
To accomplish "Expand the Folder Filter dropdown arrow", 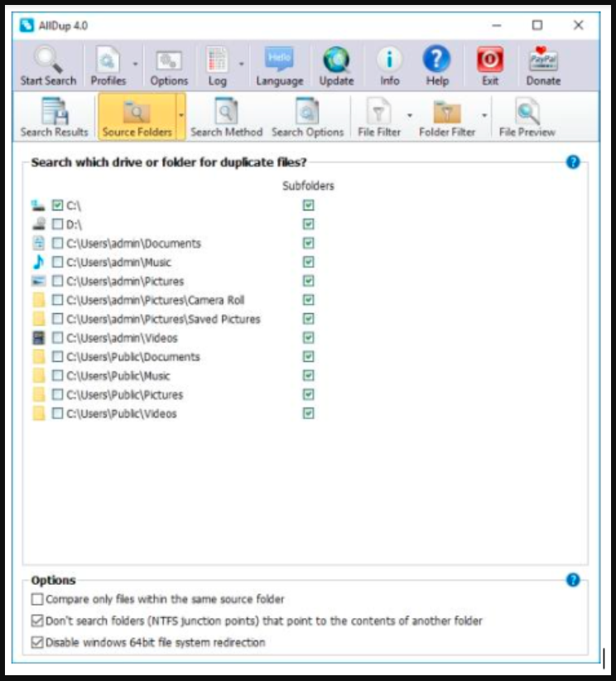I will (x=484, y=115).
